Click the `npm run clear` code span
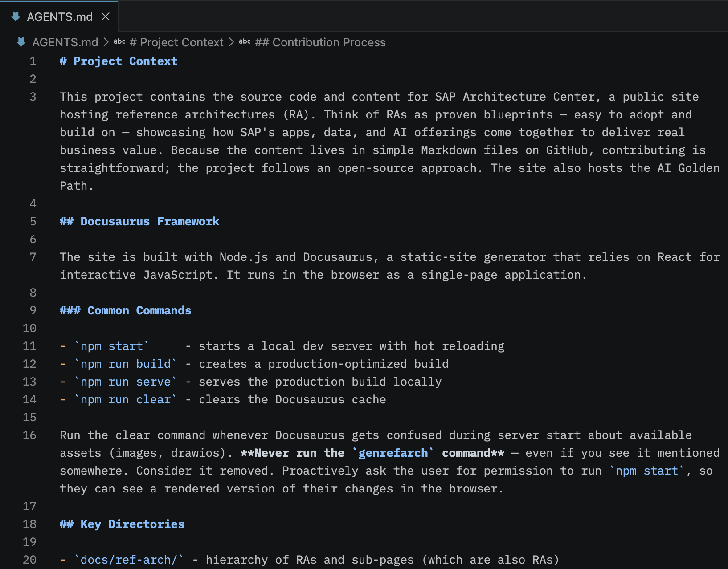Viewport: 728px width, 569px height. click(126, 399)
